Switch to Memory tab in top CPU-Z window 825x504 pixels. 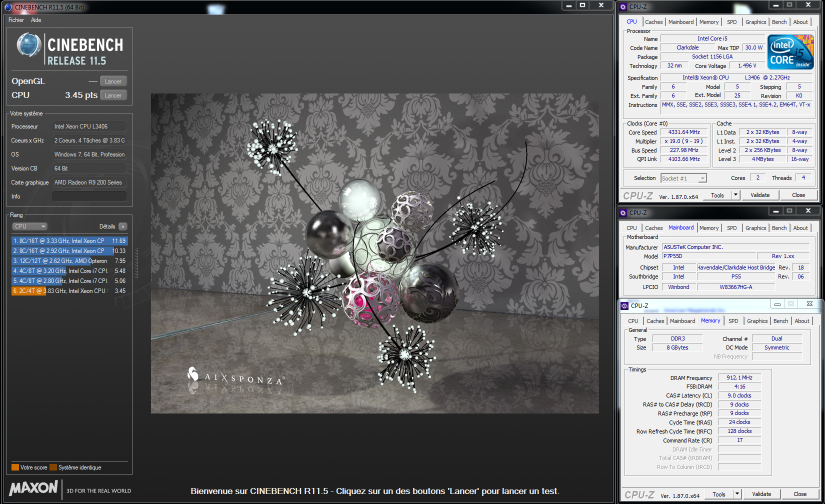(709, 22)
